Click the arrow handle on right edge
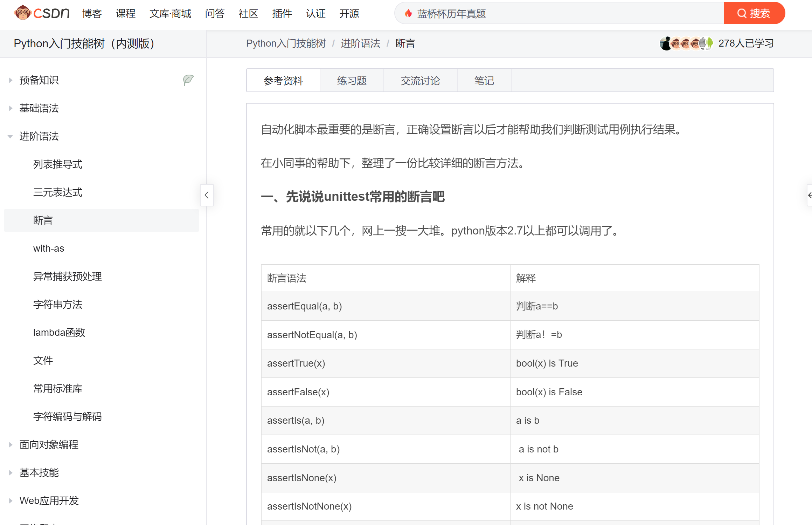This screenshot has width=812, height=525. (810, 195)
